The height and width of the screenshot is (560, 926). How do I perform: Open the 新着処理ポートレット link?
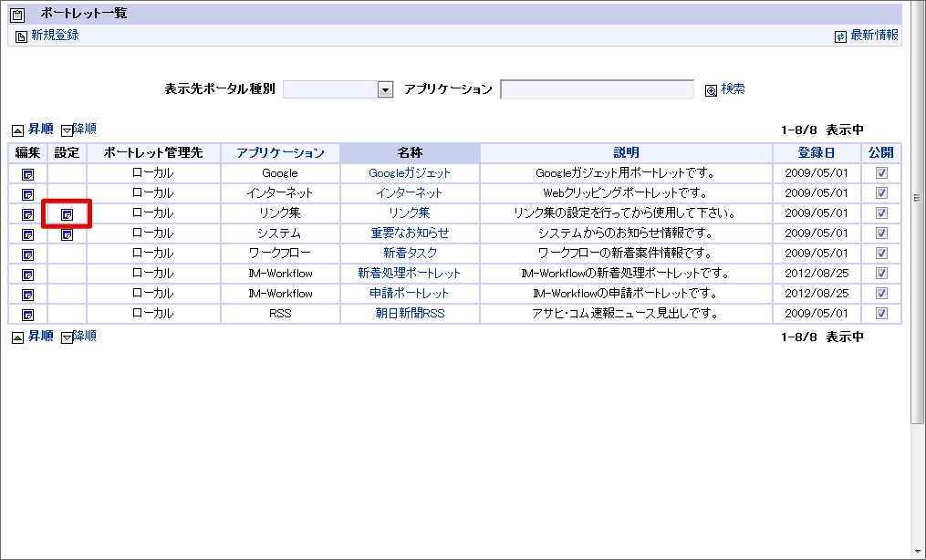click(x=410, y=274)
